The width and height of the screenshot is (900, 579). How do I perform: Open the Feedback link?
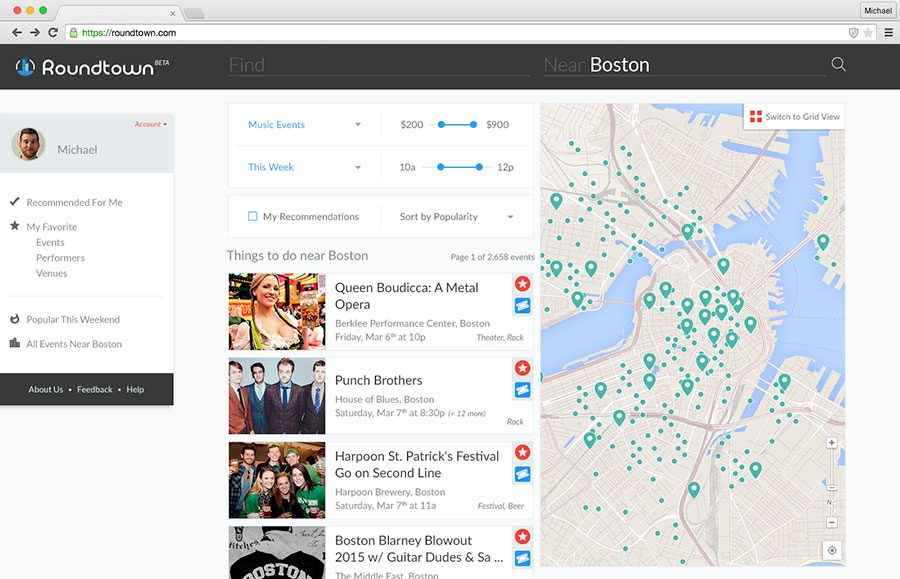(95, 390)
